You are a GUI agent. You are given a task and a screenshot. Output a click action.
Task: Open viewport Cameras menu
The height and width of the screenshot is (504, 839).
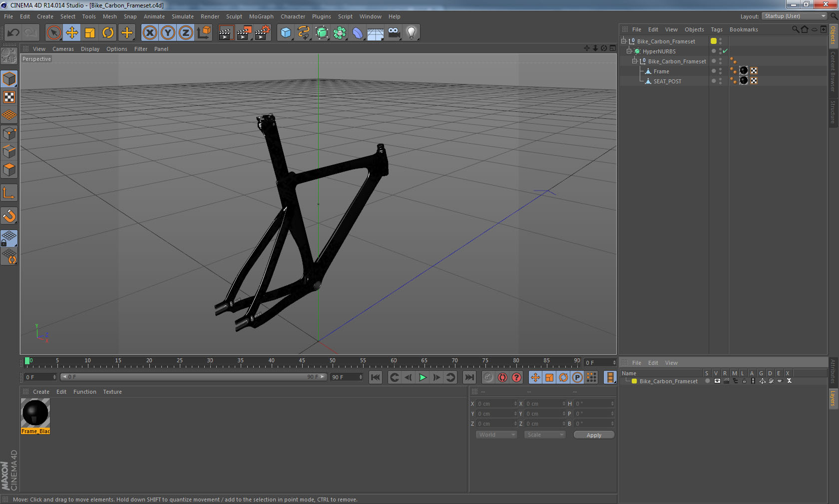coord(63,49)
